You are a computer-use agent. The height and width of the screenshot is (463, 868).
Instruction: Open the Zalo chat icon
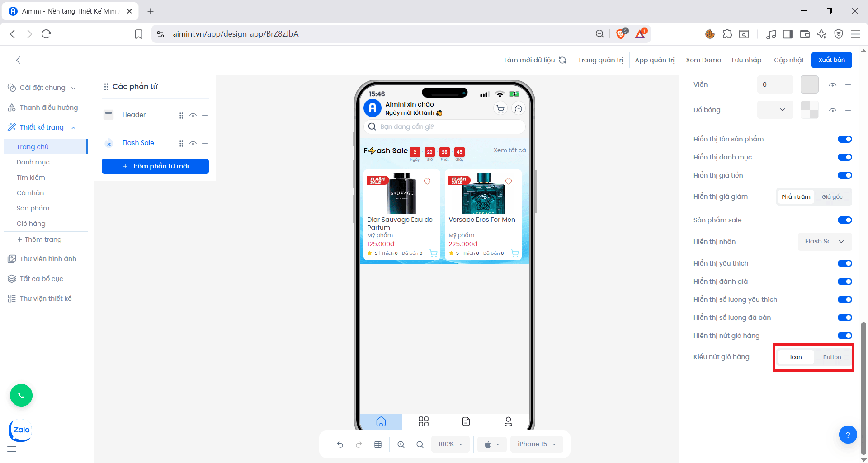click(21, 430)
